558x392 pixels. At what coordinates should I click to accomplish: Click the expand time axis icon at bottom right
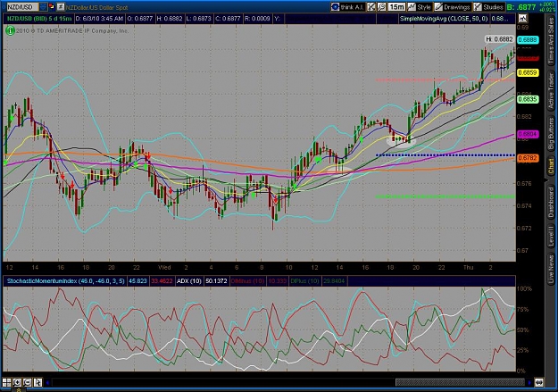point(539,383)
